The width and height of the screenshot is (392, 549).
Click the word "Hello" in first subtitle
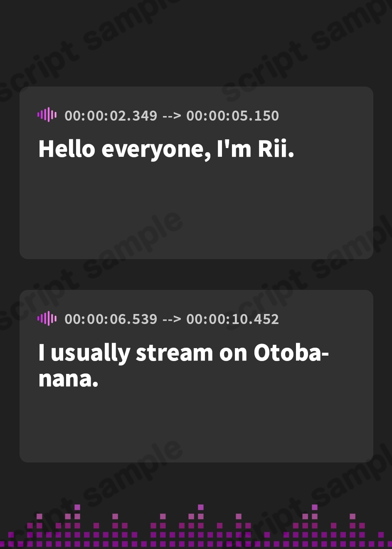click(67, 148)
